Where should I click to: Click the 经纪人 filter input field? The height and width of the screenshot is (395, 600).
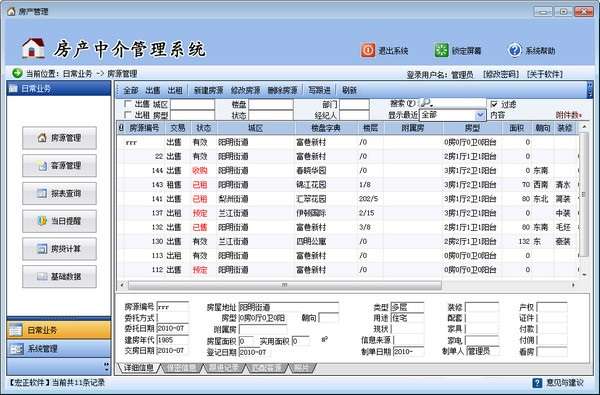[x=354, y=115]
